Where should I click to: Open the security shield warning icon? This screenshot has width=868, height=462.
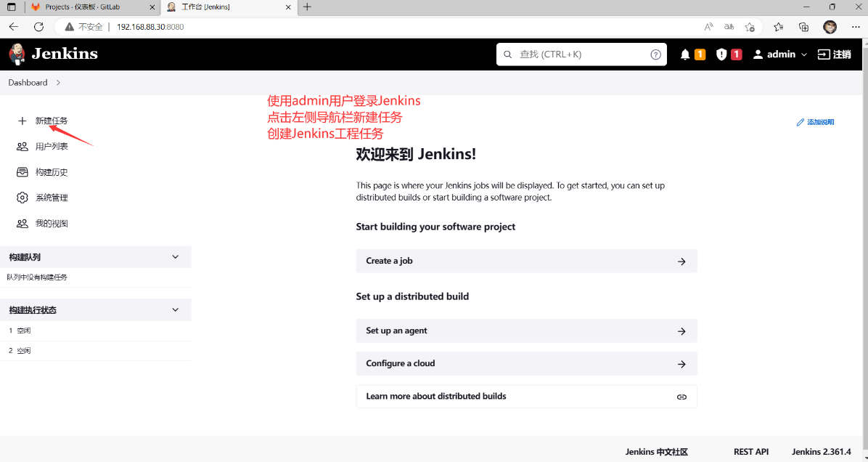click(x=721, y=54)
